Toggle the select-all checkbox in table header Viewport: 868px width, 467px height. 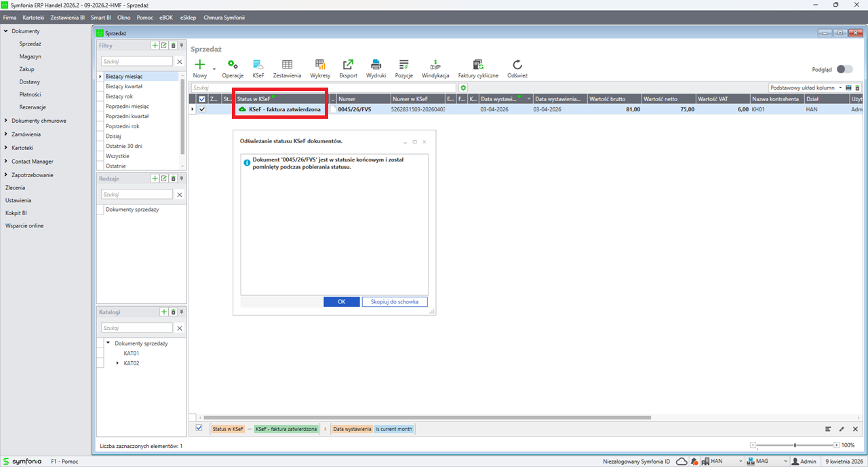point(201,99)
